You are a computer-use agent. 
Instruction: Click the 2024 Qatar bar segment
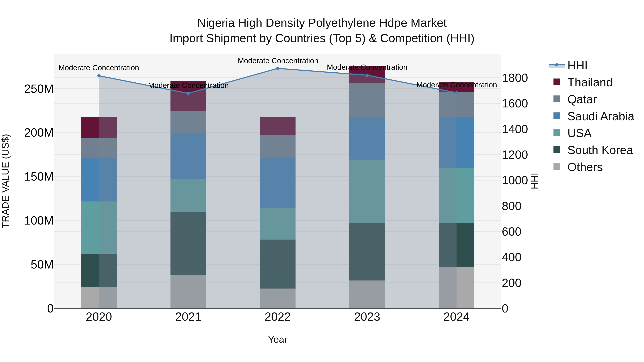[x=457, y=105]
